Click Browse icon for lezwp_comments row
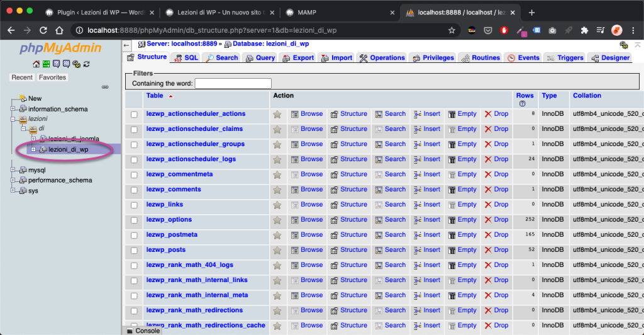The image size is (644, 335). pos(294,190)
